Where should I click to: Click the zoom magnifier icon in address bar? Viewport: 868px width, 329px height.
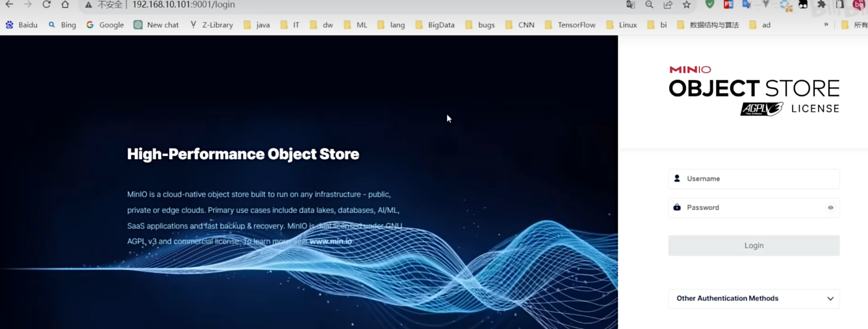(649, 5)
